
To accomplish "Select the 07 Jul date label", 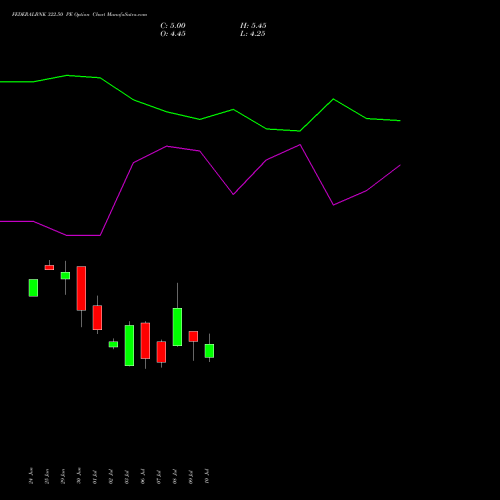I will [159, 477].
